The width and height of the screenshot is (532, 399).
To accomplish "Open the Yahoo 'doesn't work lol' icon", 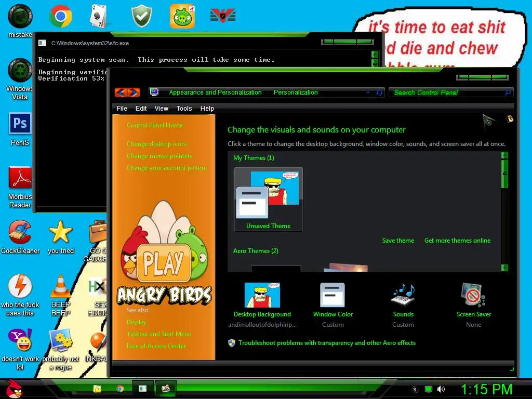I will (20, 350).
